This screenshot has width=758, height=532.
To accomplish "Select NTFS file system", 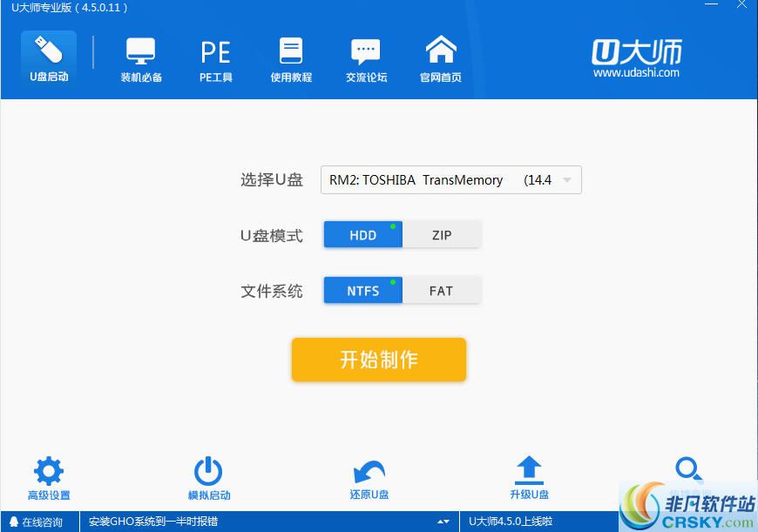I will tap(362, 290).
